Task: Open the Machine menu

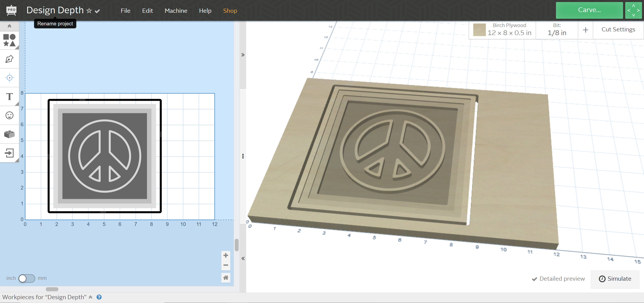Action: [x=176, y=11]
